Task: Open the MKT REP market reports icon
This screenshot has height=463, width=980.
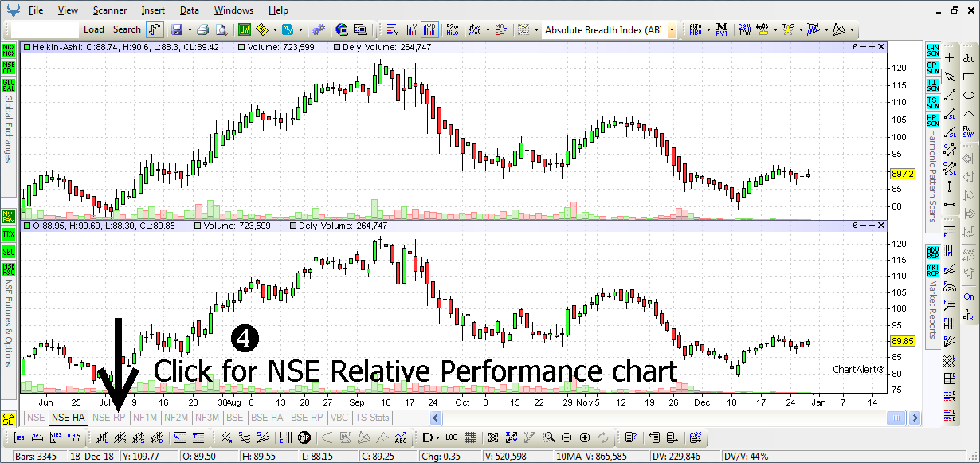Action: (x=932, y=269)
